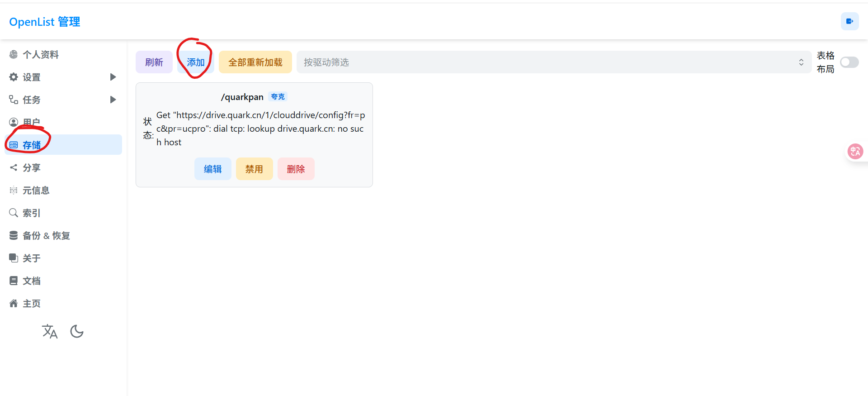Click the database icon beside 备份 & 恢复
868x396 pixels.
tap(14, 235)
